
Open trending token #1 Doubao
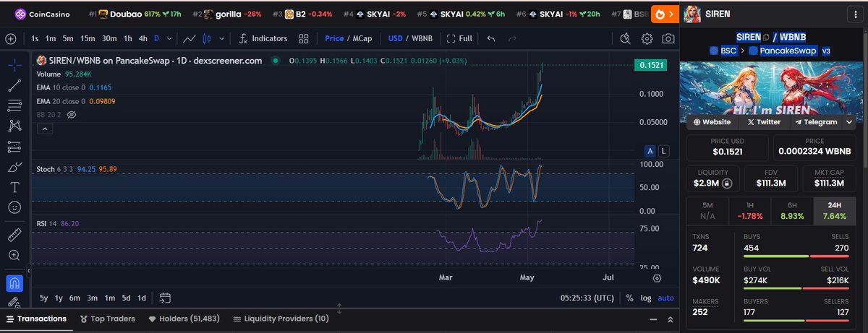coord(136,14)
